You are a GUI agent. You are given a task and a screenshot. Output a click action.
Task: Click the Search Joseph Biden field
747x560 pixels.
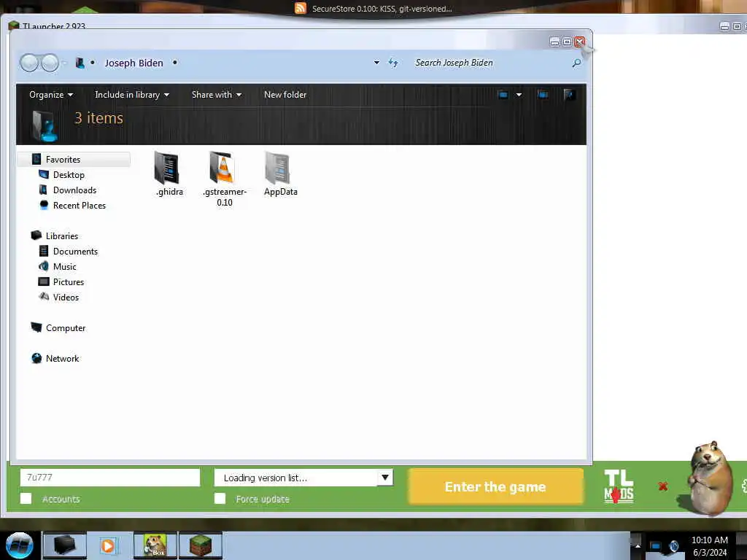pos(491,63)
